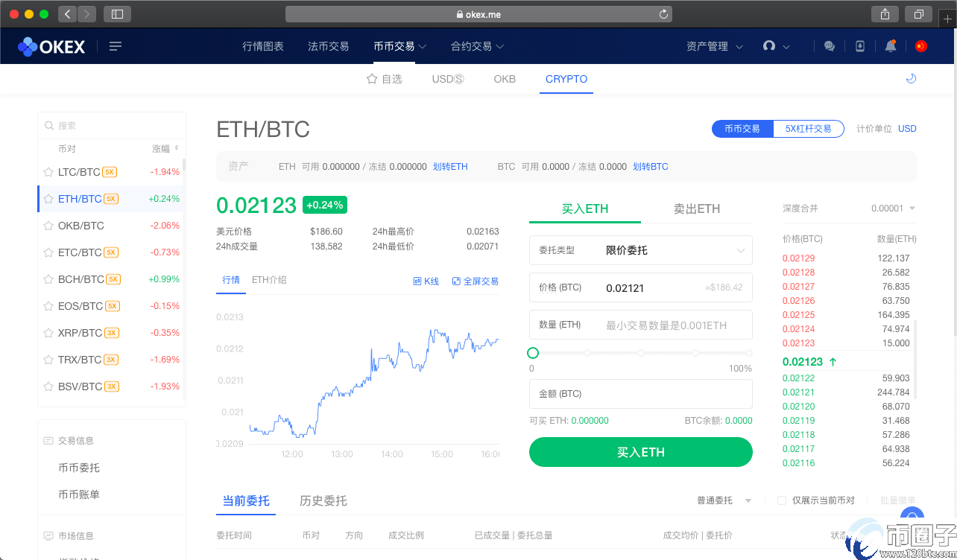Open 币币账单 in sidebar
957x560 pixels.
[79, 494]
